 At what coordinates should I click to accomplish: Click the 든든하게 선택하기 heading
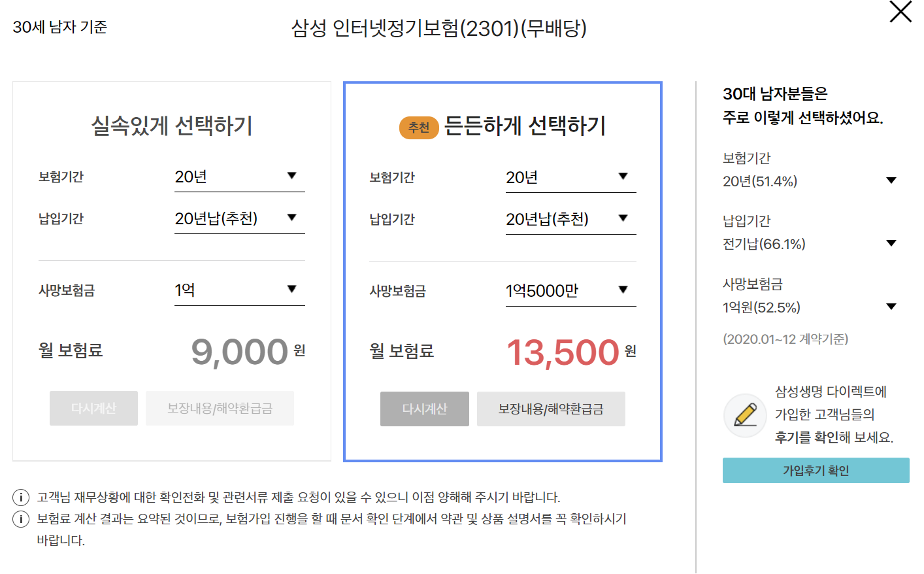coord(525,126)
